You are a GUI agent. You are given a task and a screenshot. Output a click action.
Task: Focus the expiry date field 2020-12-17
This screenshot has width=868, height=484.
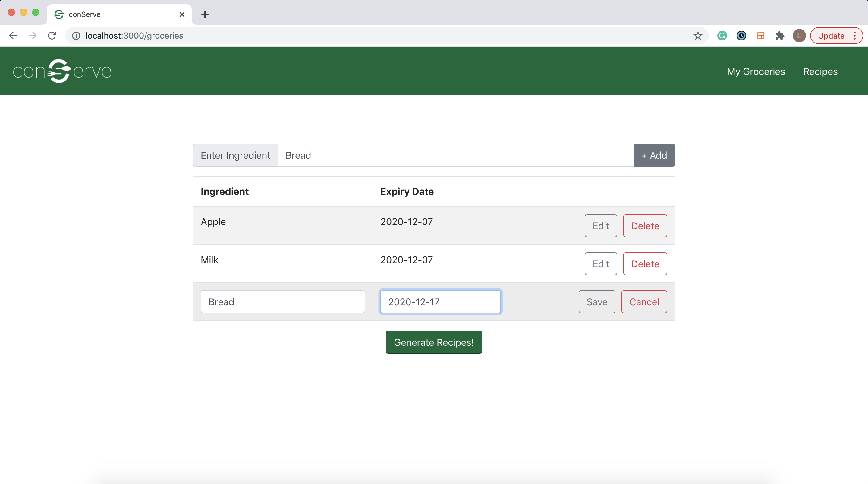(440, 302)
